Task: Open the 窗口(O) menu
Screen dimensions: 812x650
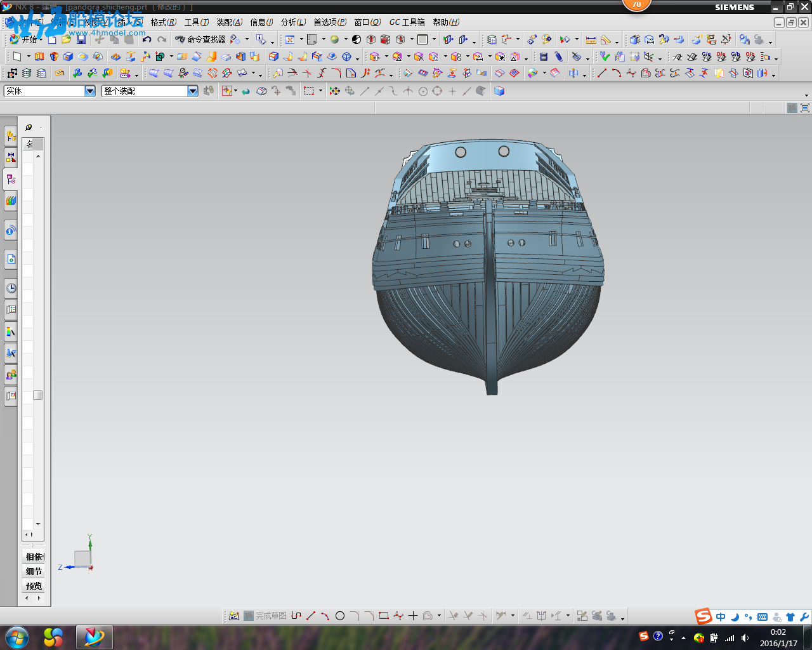Action: tap(367, 22)
